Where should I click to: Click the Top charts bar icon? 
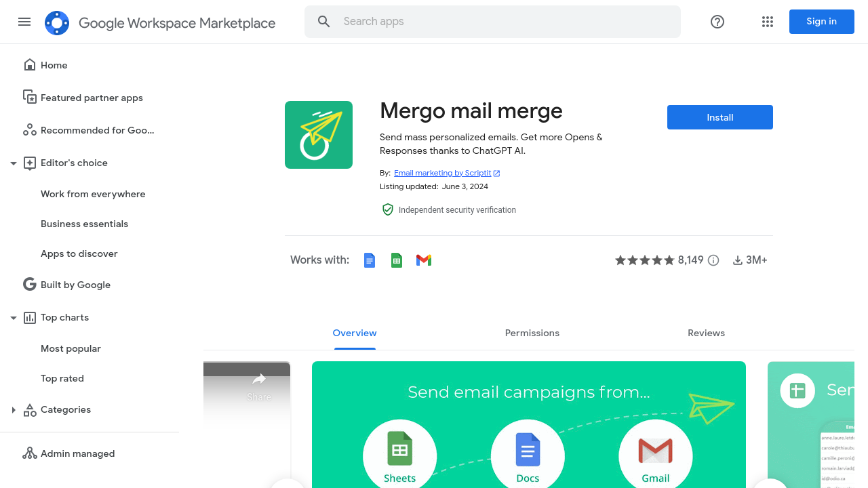(30, 317)
